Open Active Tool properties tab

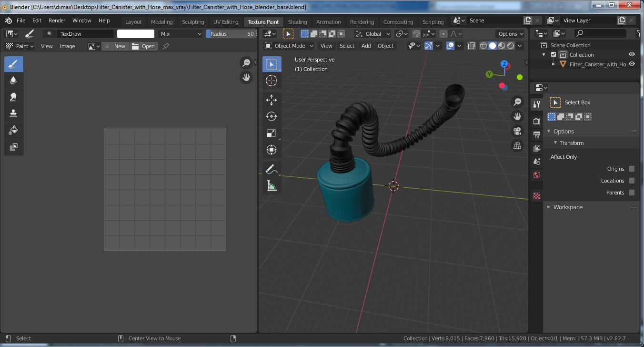pos(537,104)
